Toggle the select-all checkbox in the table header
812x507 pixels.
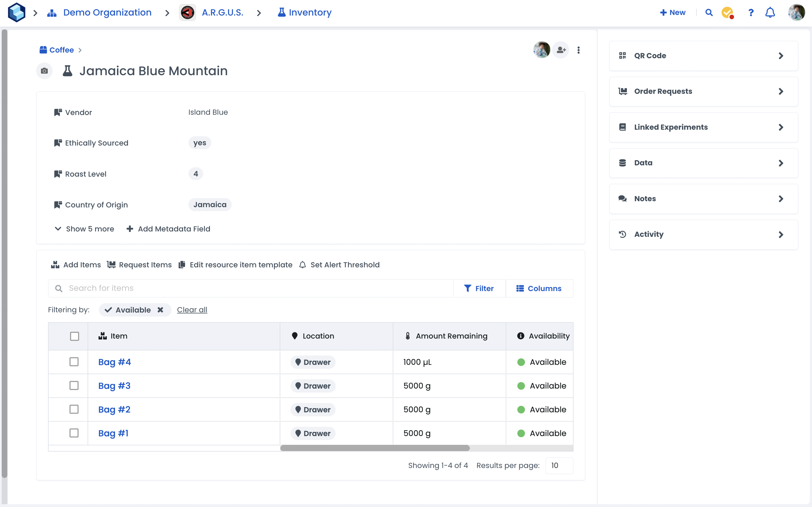74,336
